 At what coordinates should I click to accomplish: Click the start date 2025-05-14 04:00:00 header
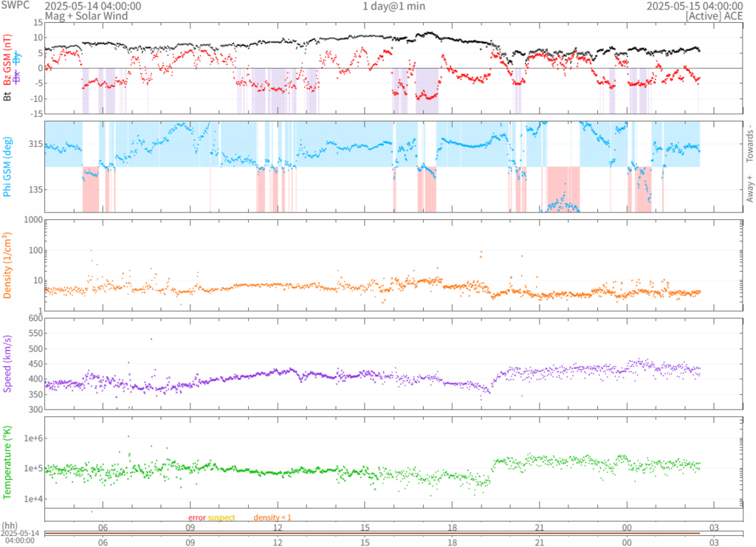tap(93, 6)
